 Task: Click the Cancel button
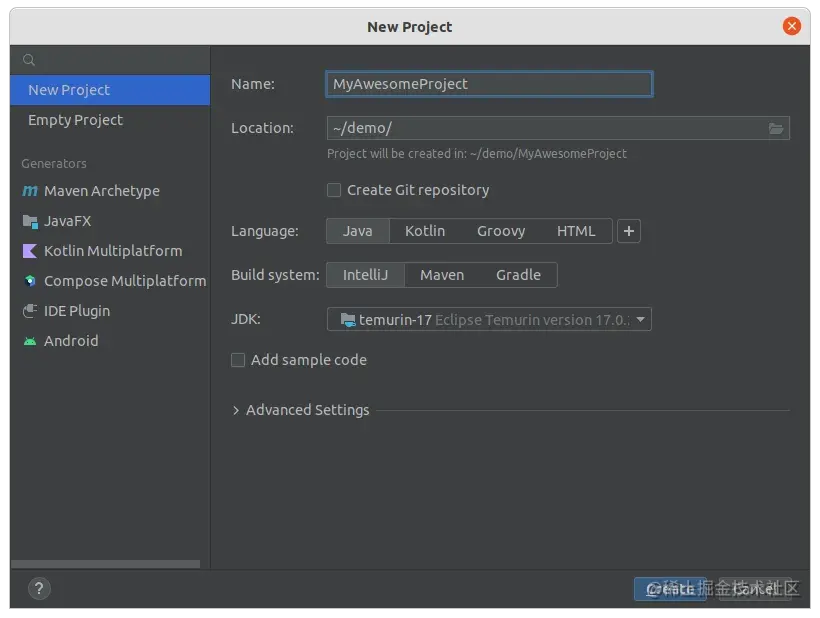click(755, 589)
